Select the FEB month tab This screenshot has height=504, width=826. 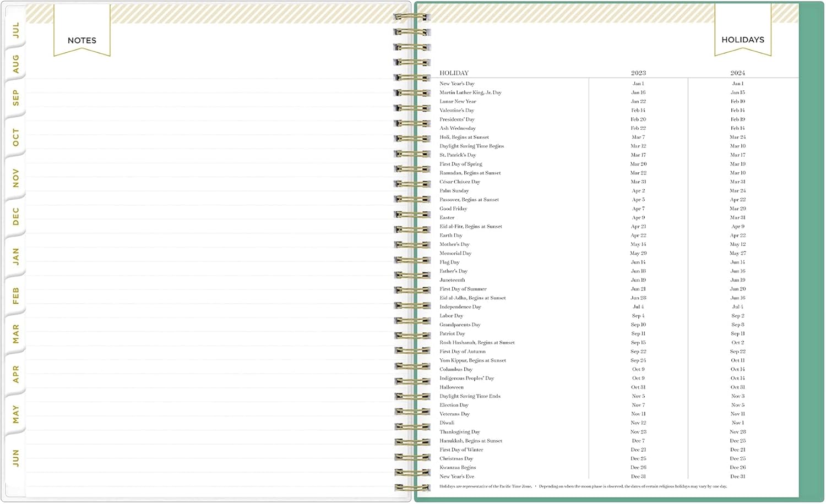[15, 295]
